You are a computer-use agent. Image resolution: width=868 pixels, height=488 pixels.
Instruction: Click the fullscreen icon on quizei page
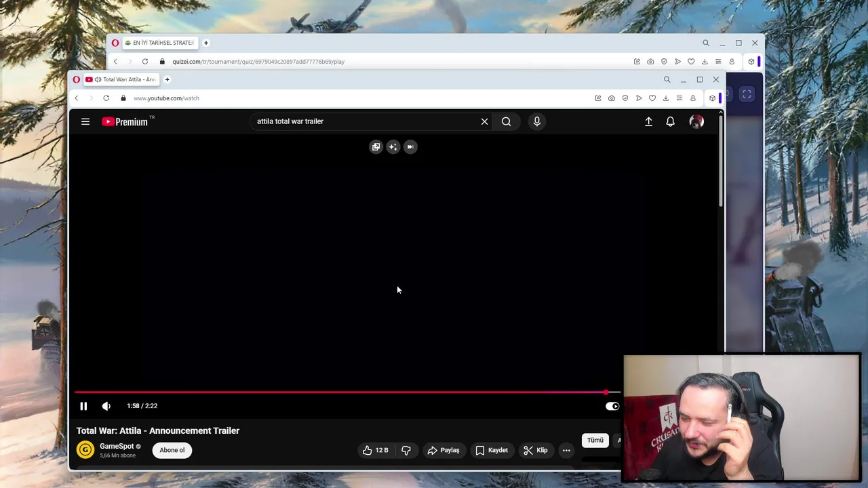click(747, 94)
